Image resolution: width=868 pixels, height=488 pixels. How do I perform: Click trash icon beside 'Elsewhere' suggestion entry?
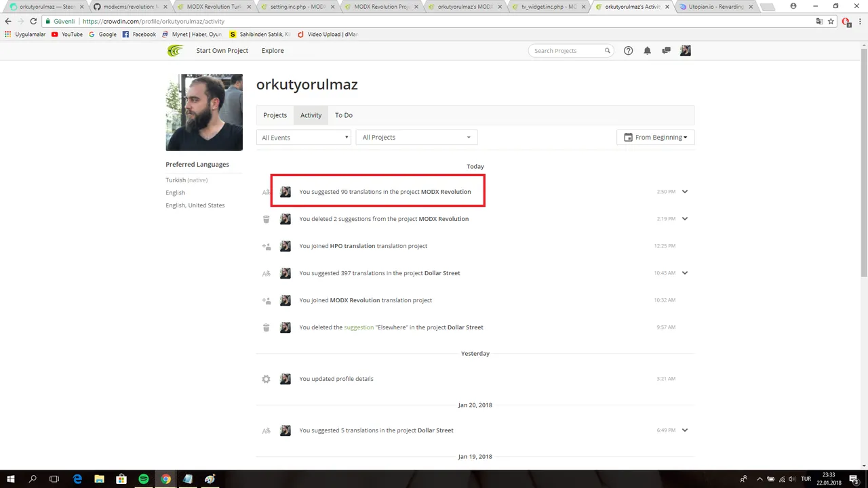(266, 327)
